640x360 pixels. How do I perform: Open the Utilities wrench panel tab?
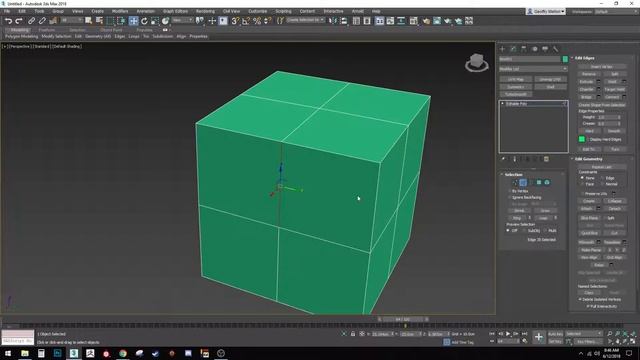pos(556,49)
